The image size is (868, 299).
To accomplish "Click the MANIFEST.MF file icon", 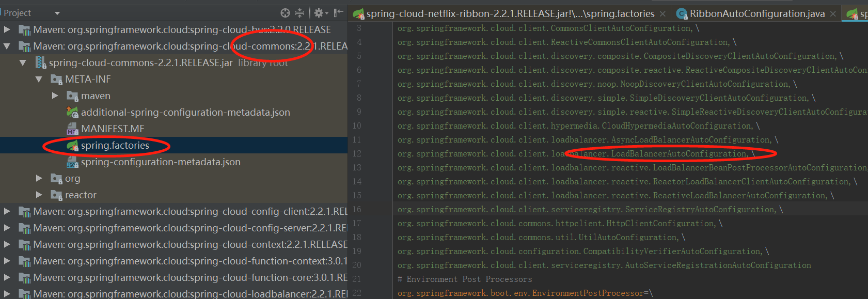I will click(73, 129).
